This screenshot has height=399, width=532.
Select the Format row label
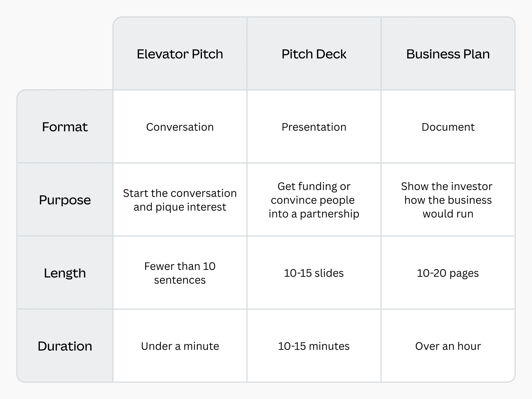click(65, 127)
